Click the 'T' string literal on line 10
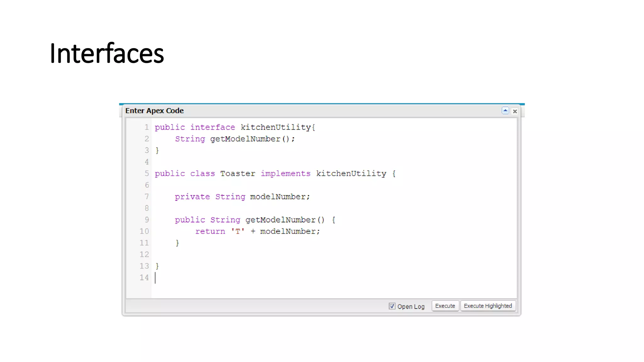 coord(238,232)
